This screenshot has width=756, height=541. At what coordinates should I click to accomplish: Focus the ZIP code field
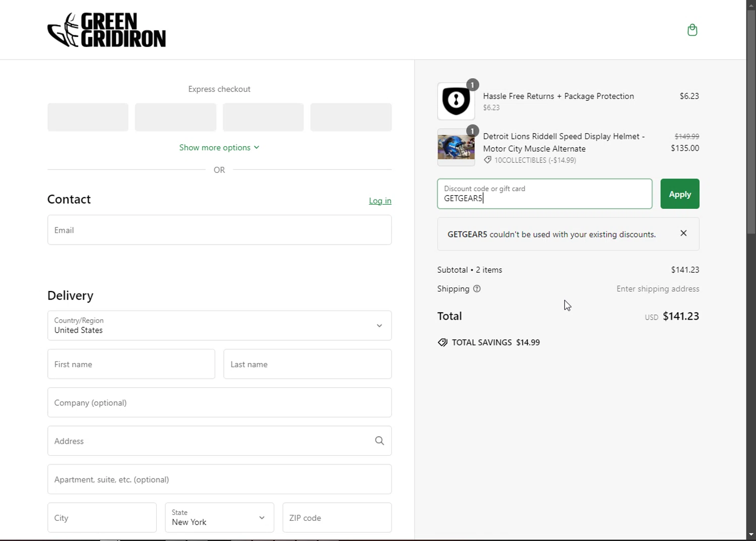[x=337, y=517]
